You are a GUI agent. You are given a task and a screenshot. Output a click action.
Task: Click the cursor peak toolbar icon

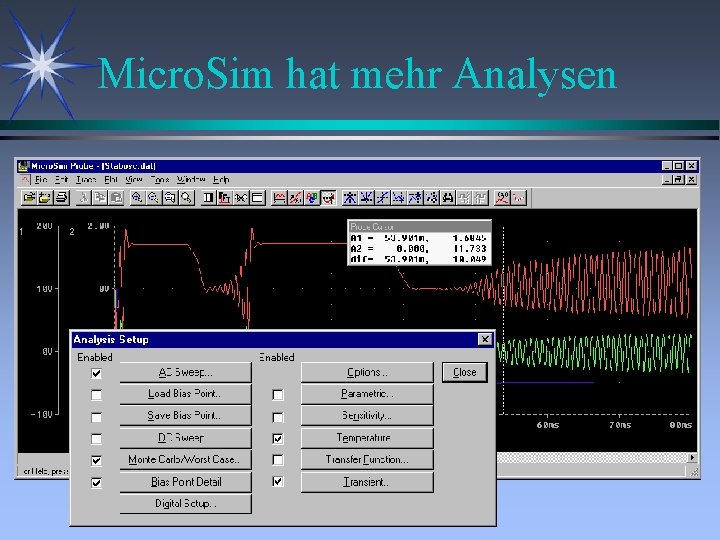tap(350, 198)
